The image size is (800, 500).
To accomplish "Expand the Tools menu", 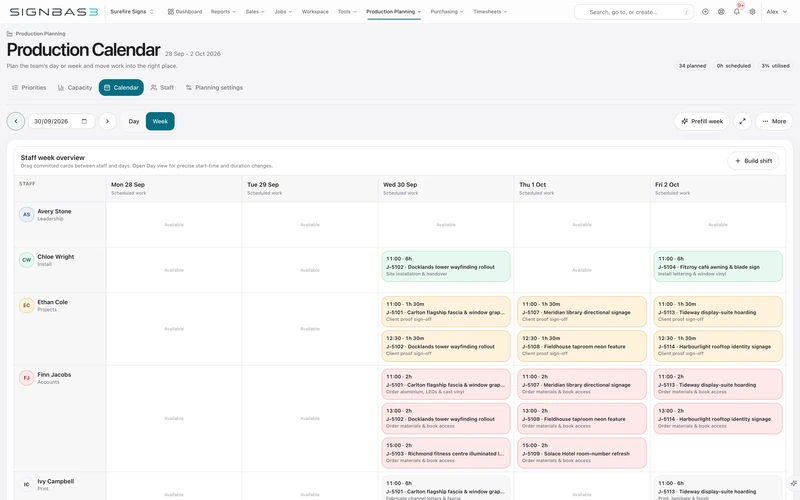I will (347, 12).
